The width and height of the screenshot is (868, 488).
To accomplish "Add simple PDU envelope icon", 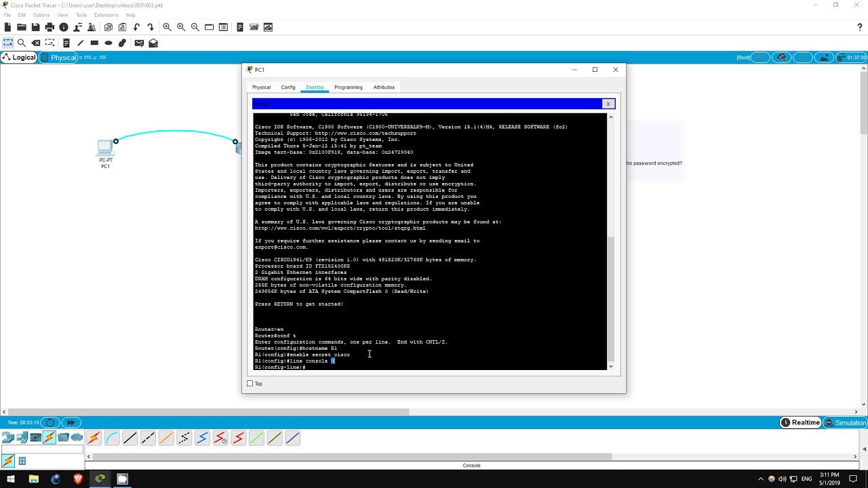I will click(139, 43).
